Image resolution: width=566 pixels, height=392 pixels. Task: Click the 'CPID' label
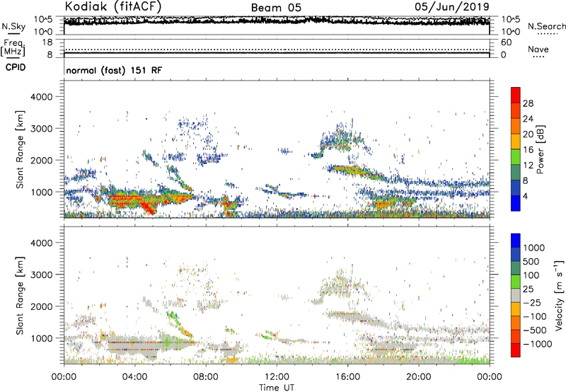point(16,67)
